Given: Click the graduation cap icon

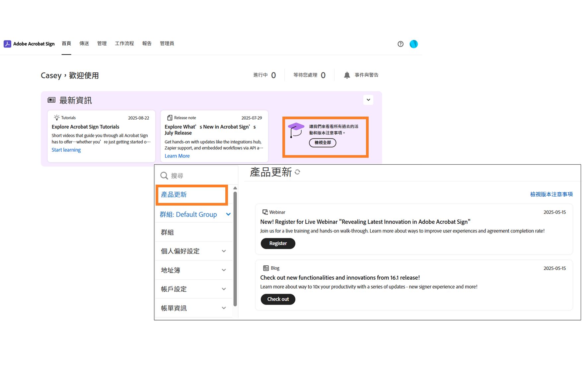Looking at the screenshot, I should (x=296, y=130).
